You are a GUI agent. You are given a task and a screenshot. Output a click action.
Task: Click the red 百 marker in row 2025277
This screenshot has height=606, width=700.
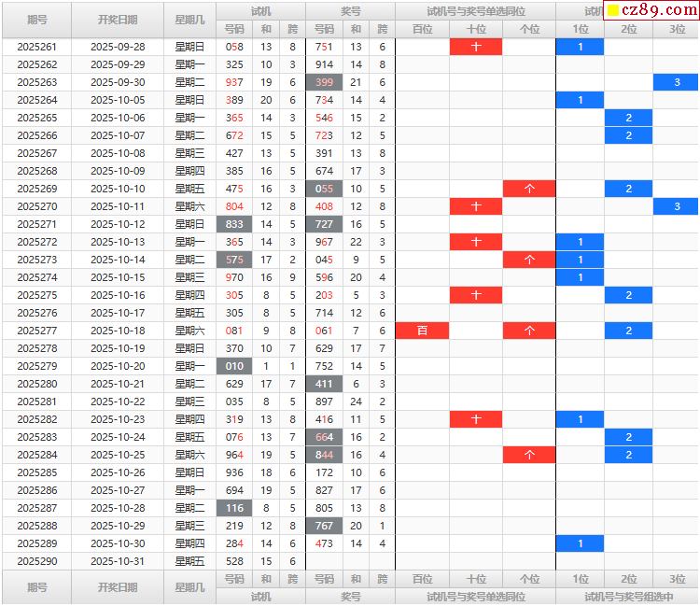pyautogui.click(x=422, y=331)
